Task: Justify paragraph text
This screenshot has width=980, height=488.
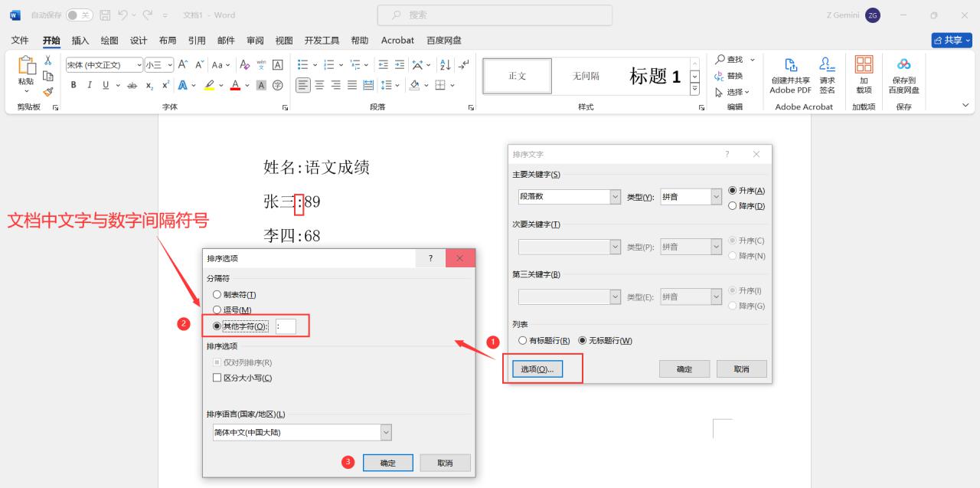Action: pos(352,85)
